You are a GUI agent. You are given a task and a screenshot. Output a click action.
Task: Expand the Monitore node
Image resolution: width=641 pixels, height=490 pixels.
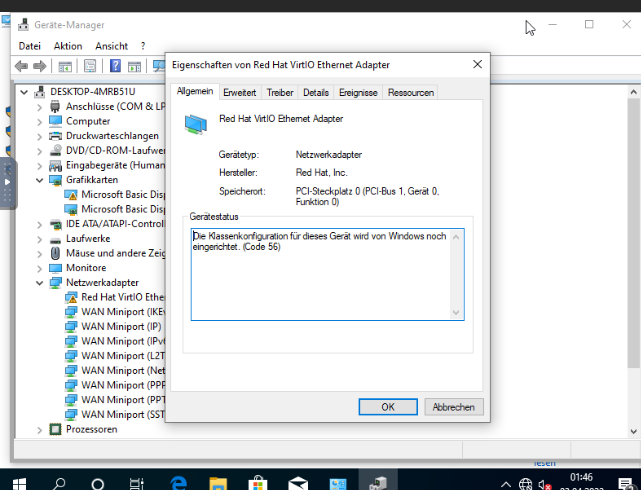(39, 268)
